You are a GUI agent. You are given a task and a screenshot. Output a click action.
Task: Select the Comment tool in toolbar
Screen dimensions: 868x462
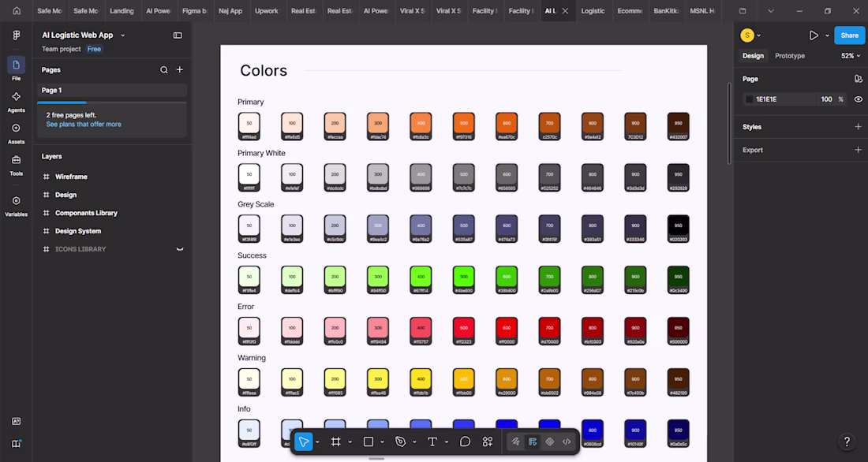[x=465, y=442]
